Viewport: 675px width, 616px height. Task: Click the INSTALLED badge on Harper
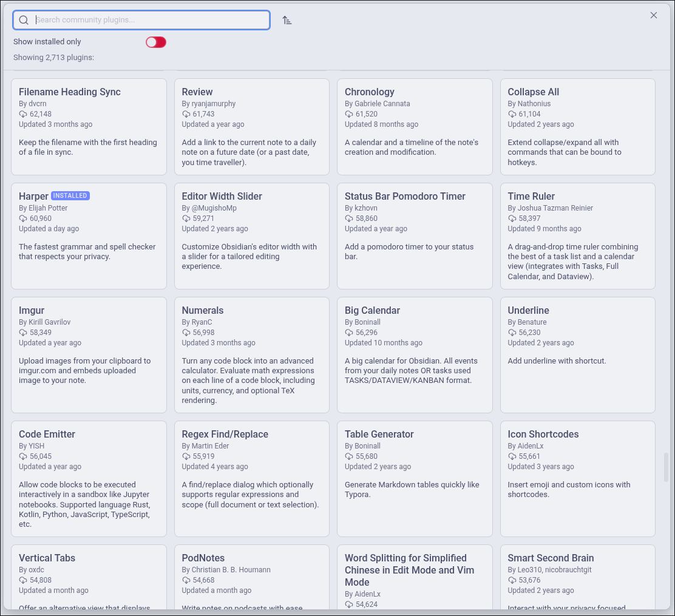[x=70, y=196]
